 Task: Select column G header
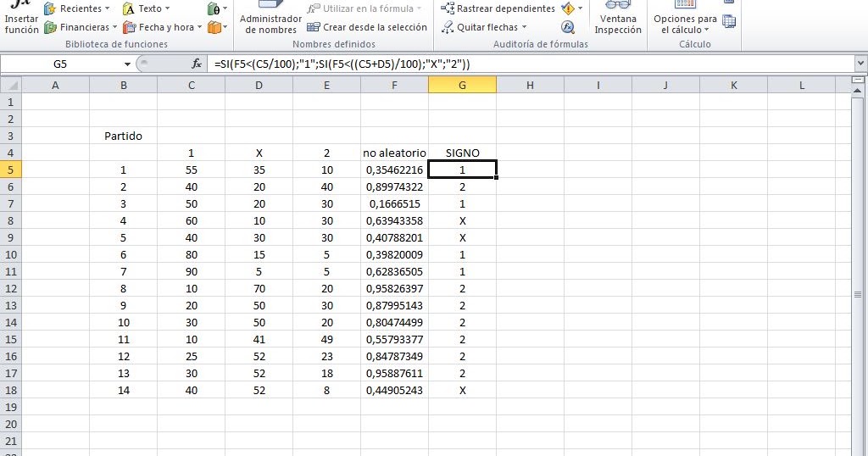[x=462, y=86]
